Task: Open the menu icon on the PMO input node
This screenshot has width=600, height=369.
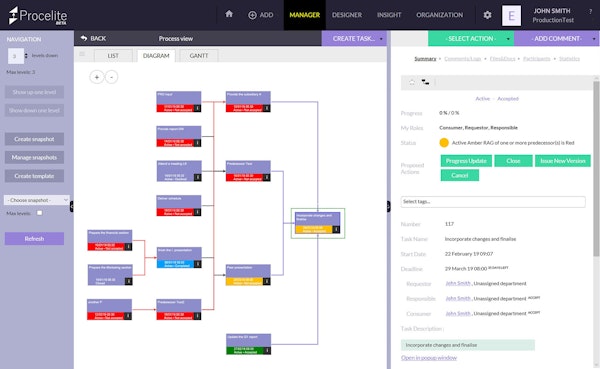Action: pyautogui.click(x=197, y=108)
